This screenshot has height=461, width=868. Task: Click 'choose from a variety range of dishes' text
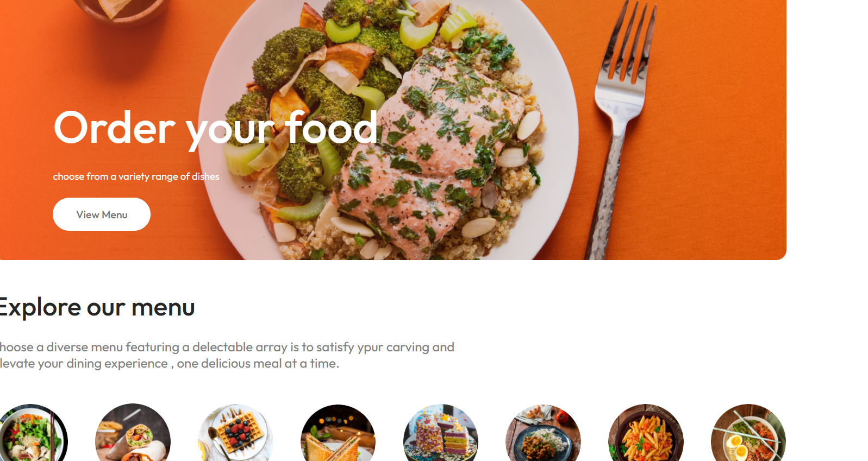[x=136, y=176]
